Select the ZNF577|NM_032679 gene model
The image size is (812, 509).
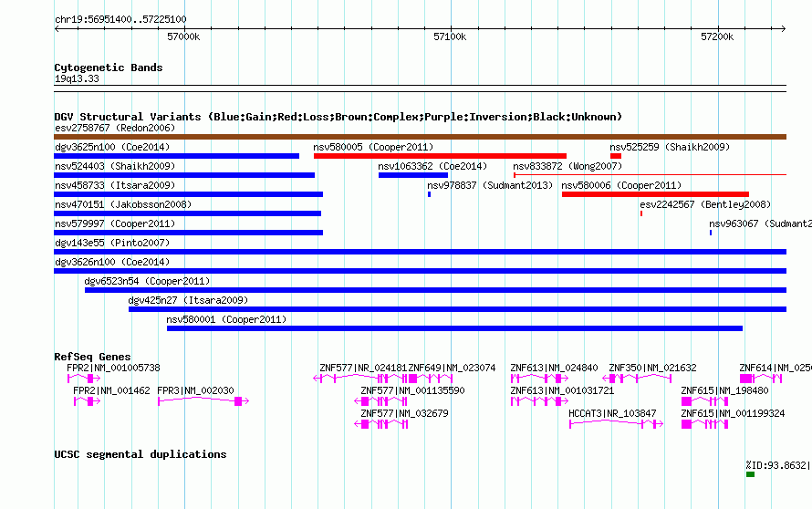point(380,424)
